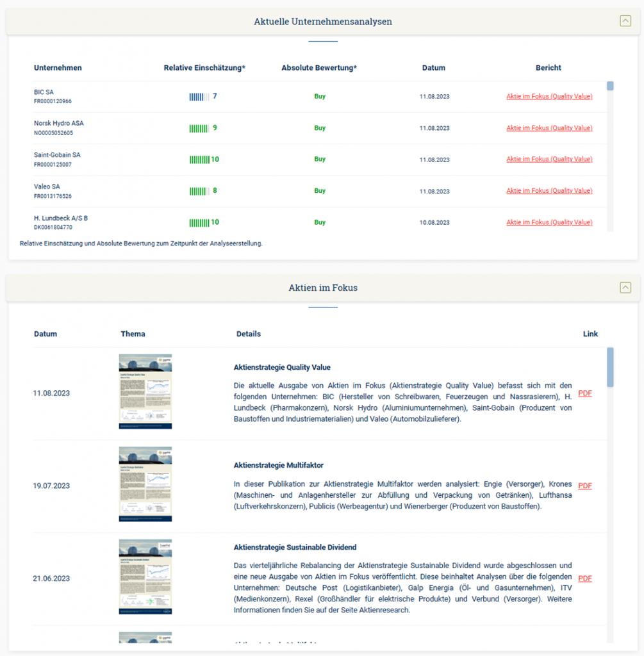Viewport: 644px width, 656px height.
Task: Click date 11.08.2023 in BIC SA row
Action: coord(434,97)
